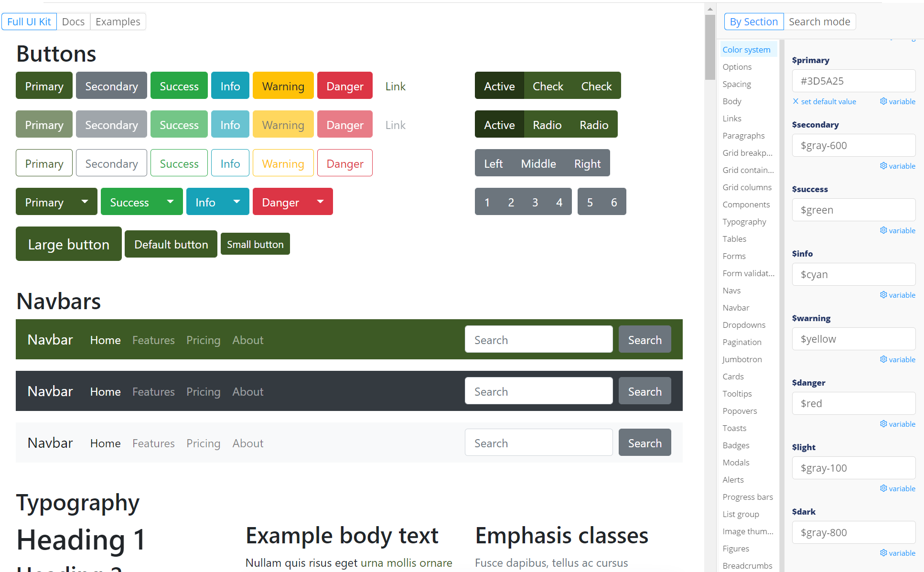Click the Large button
The image size is (924, 572).
tap(69, 244)
